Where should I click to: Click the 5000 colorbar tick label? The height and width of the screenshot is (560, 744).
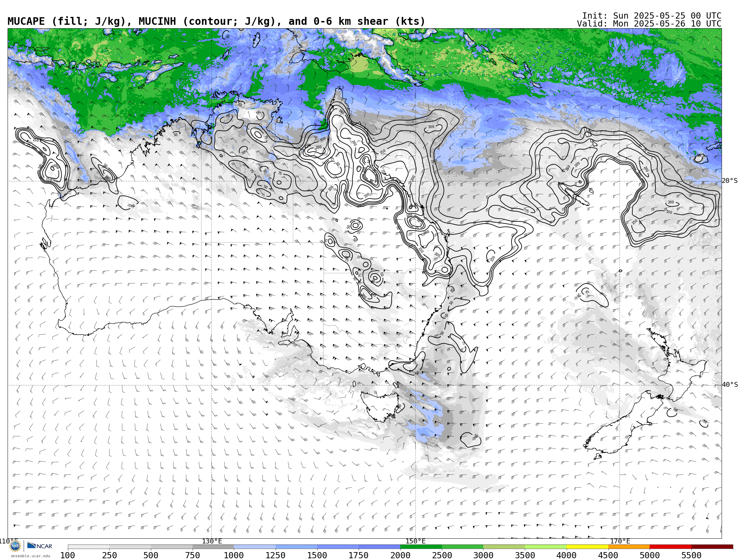coord(650,555)
